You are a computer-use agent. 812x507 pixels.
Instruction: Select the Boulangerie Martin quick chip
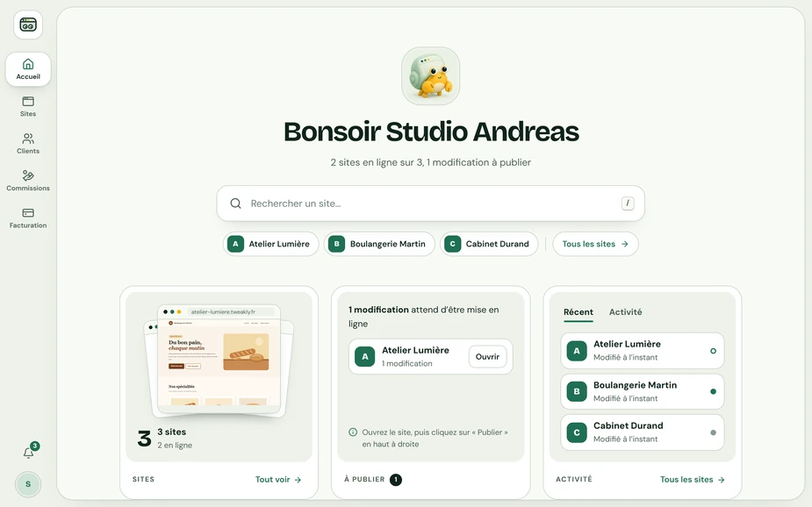click(x=379, y=244)
